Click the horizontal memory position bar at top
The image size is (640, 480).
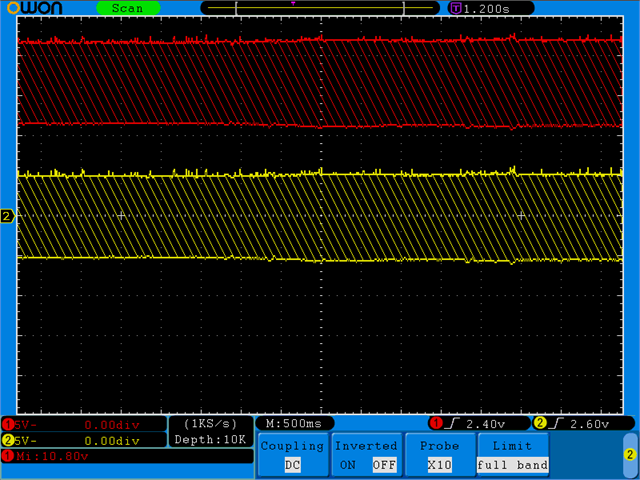tap(320, 8)
